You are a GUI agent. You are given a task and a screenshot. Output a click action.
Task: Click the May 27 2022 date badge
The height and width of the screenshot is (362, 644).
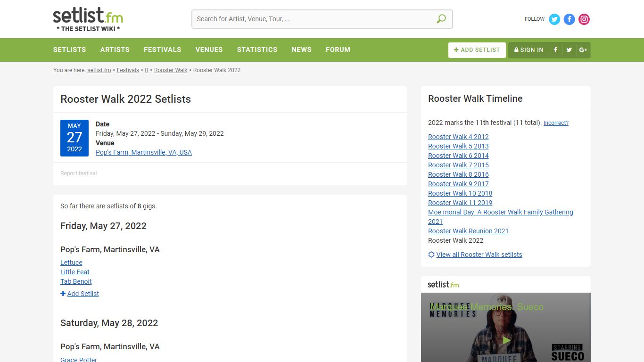point(74,138)
